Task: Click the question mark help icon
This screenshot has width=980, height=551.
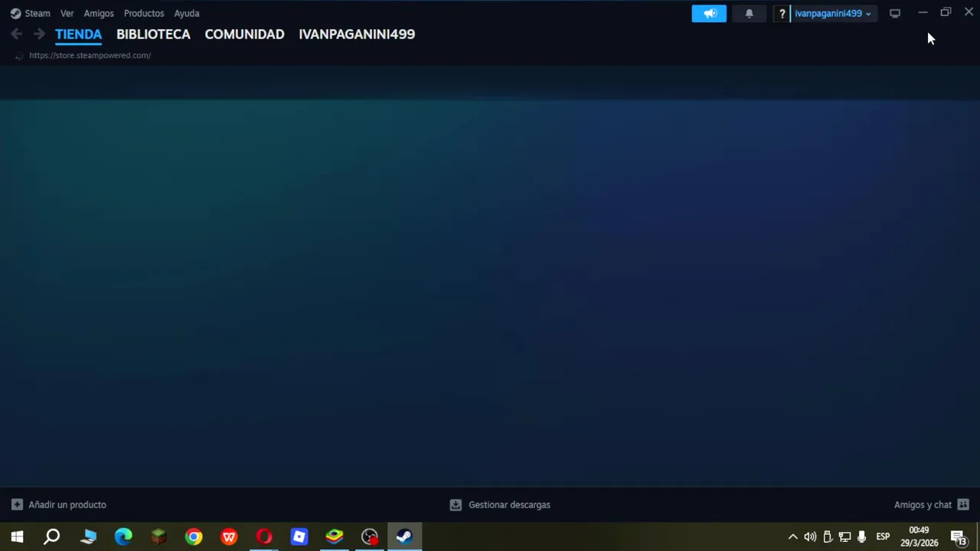Action: (782, 13)
